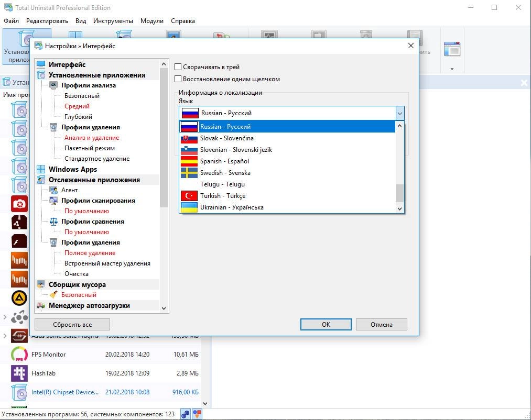The width and height of the screenshot is (531, 420).
Task: Select Анализ и удаление profile
Action: click(92, 138)
